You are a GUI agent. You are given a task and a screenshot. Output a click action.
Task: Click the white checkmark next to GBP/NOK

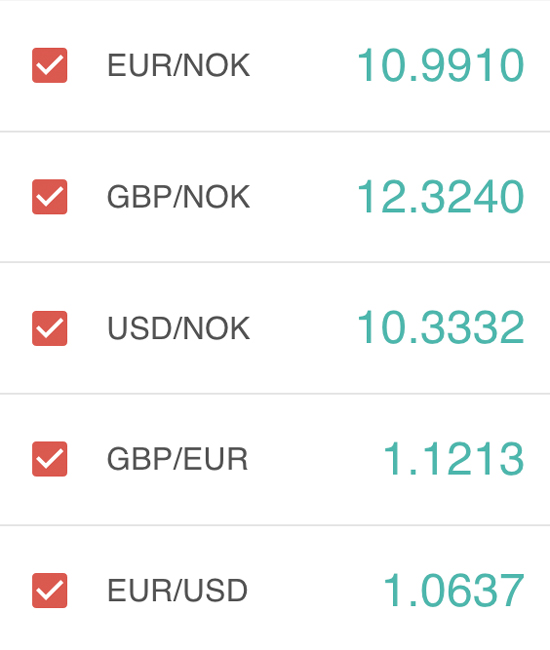tap(50, 197)
